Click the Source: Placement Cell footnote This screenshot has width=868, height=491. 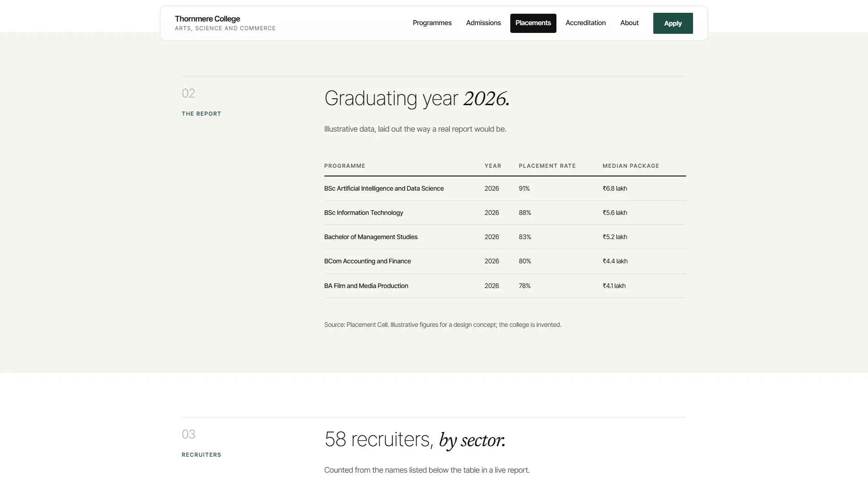click(x=443, y=325)
